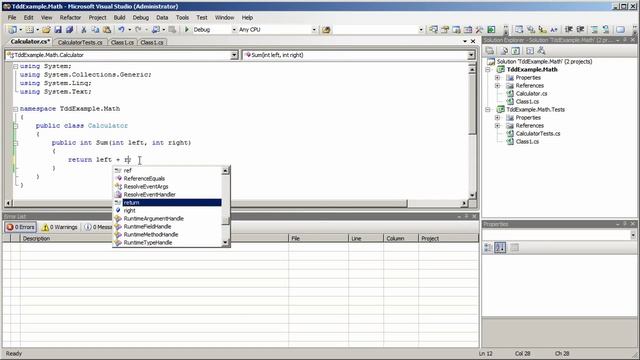Click Refresh icon in Solution Explorer toolbar

coord(516,51)
